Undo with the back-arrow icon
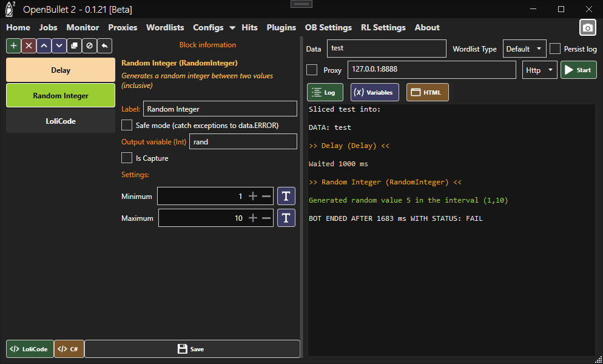 pyautogui.click(x=104, y=45)
